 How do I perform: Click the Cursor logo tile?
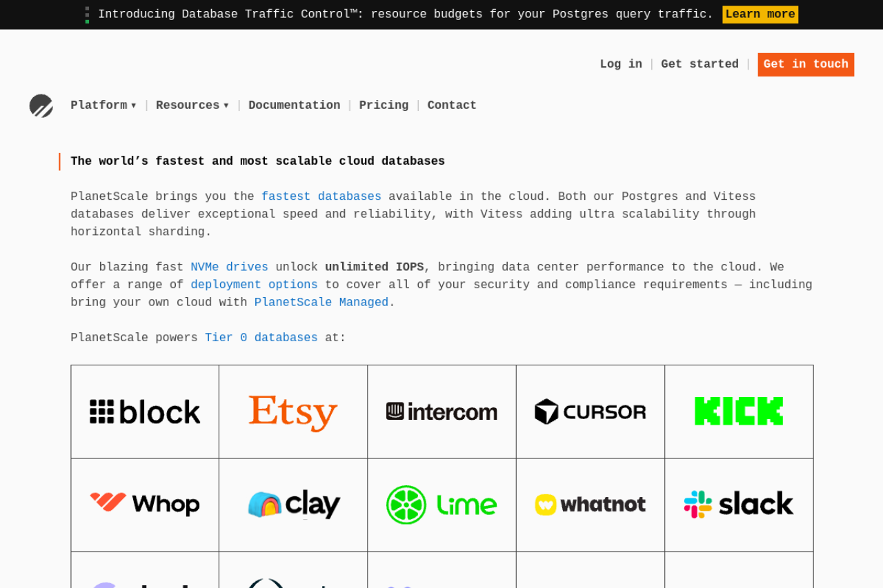tap(591, 412)
